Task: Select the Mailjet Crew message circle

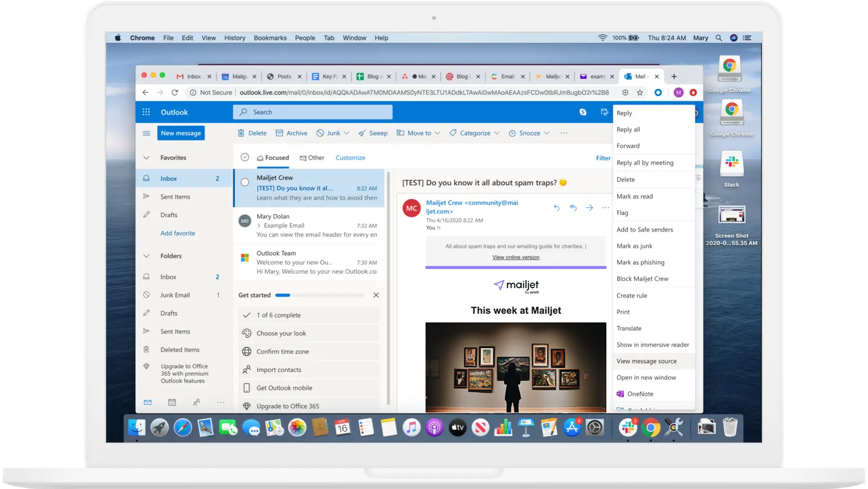Action: point(245,182)
